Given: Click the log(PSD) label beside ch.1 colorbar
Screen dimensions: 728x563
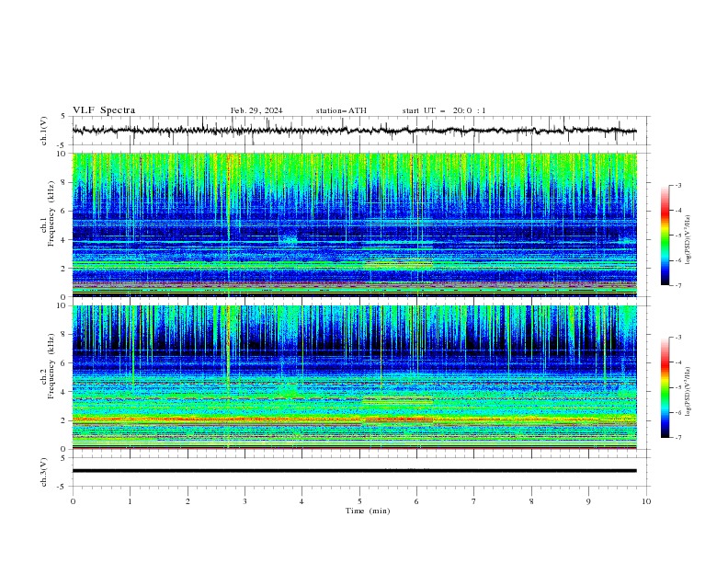Looking at the screenshot, I should click(688, 240).
